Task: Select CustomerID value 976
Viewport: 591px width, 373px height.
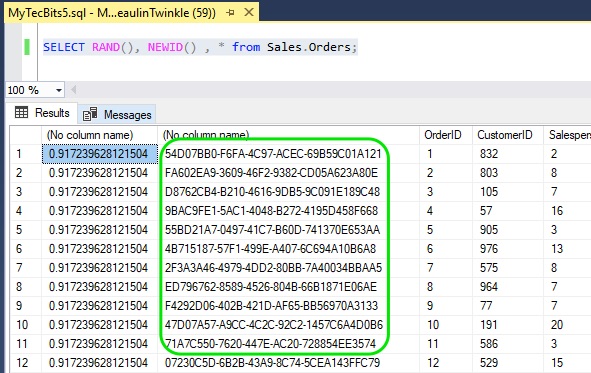Action: click(508, 249)
